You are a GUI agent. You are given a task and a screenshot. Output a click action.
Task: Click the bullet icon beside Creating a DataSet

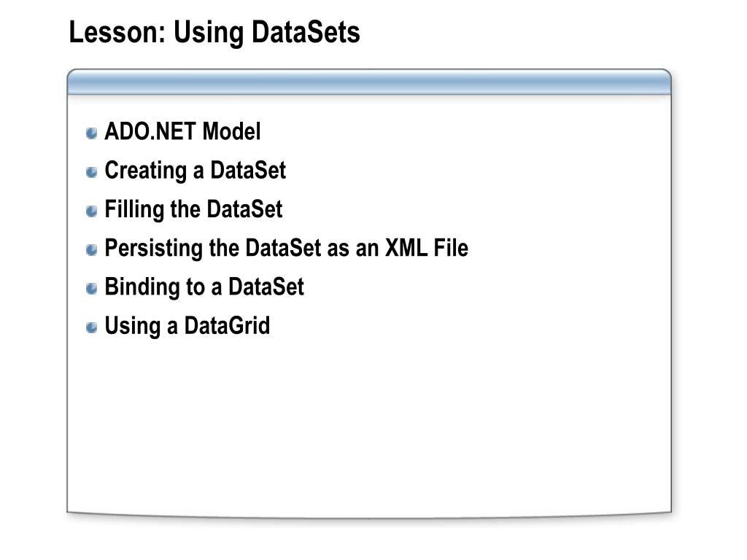coord(91,172)
